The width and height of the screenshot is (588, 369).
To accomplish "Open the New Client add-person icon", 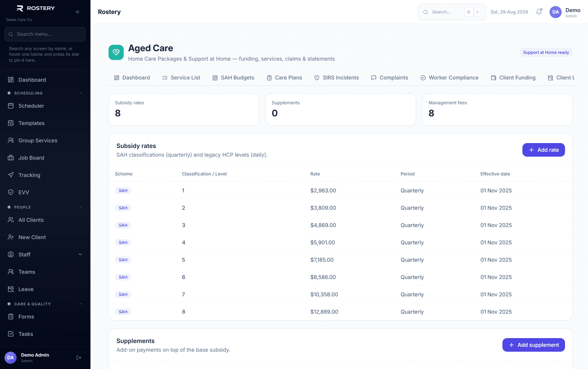I will pyautogui.click(x=11, y=237).
